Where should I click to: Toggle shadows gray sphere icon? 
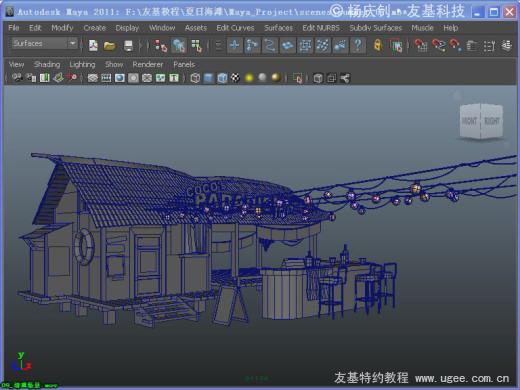pos(263,77)
